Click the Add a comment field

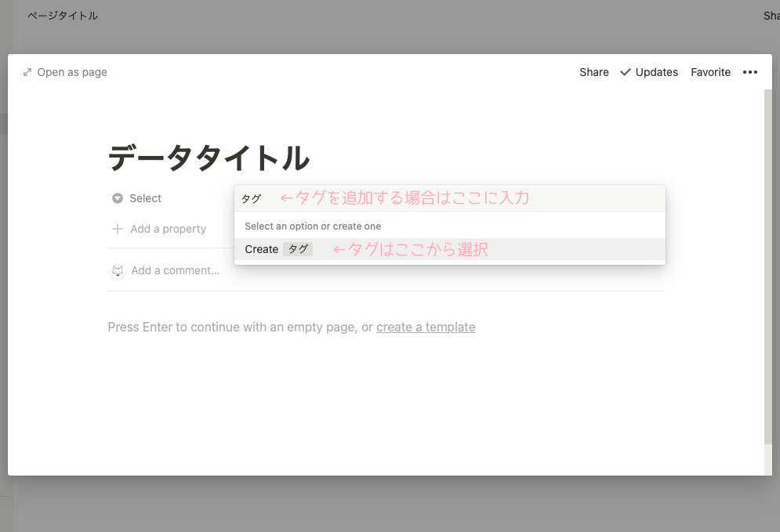click(x=175, y=270)
